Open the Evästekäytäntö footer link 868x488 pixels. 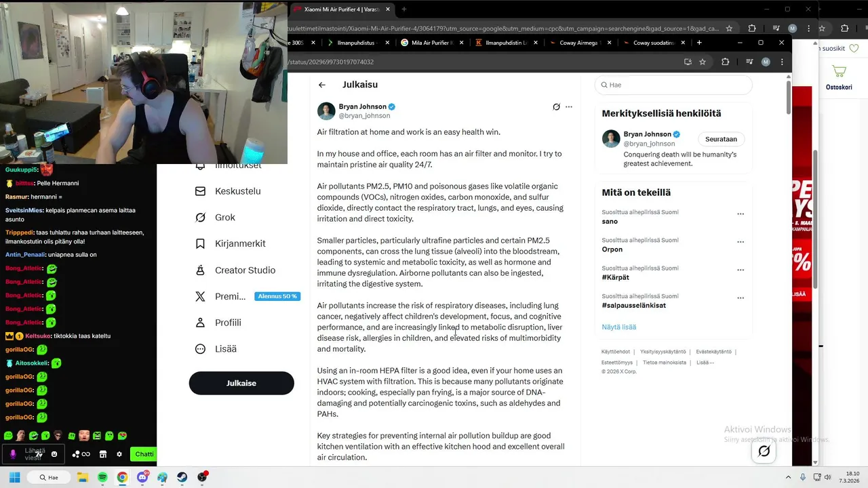pos(713,352)
